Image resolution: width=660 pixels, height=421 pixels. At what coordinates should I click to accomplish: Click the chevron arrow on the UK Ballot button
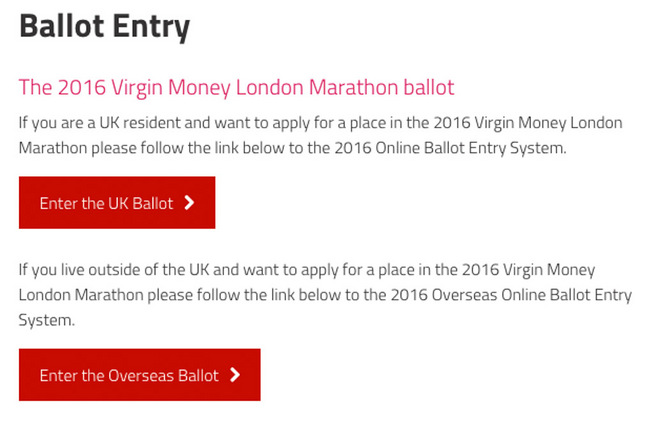(x=190, y=203)
